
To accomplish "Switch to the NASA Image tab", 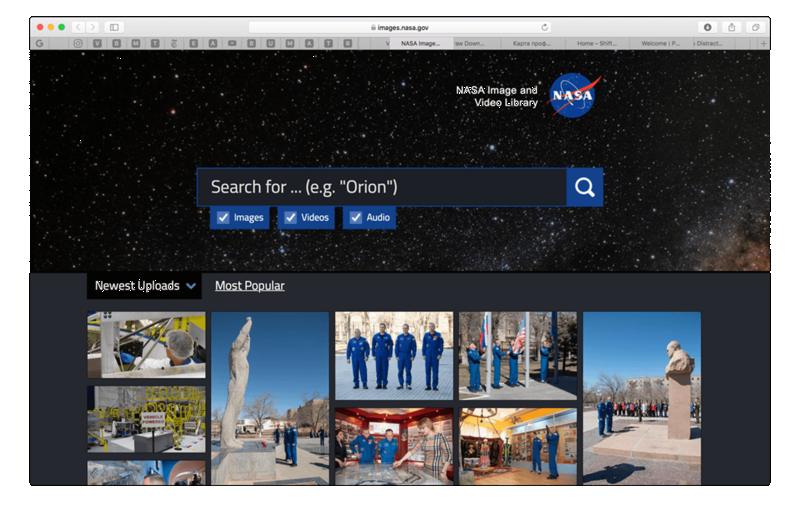I will pyautogui.click(x=421, y=44).
